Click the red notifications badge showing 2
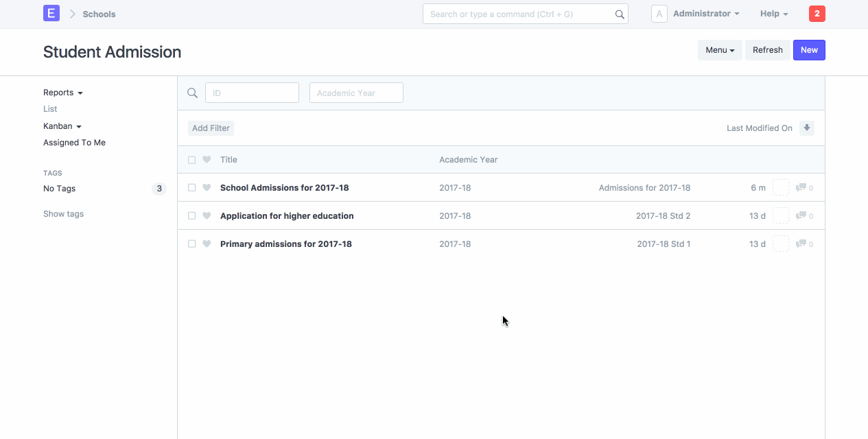This screenshot has width=868, height=439. tap(817, 14)
